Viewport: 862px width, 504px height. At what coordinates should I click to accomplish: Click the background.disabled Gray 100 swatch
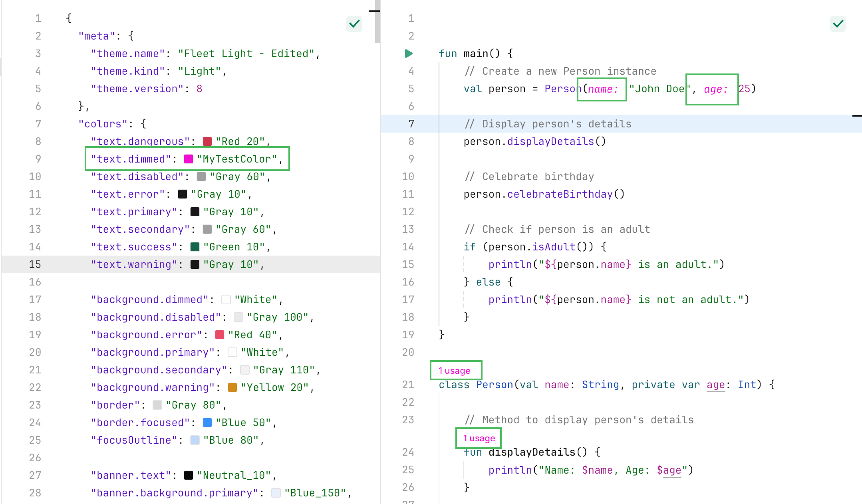tap(238, 317)
